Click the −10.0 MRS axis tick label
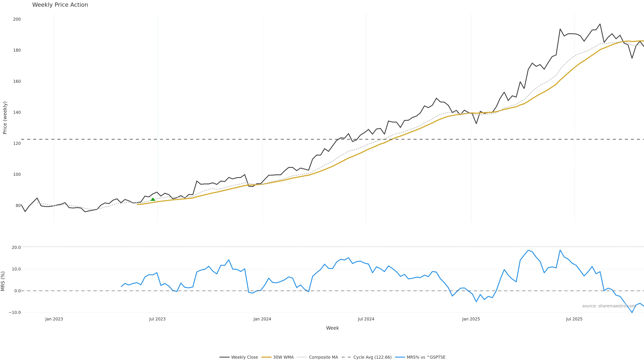The image size is (644, 362). click(15, 313)
